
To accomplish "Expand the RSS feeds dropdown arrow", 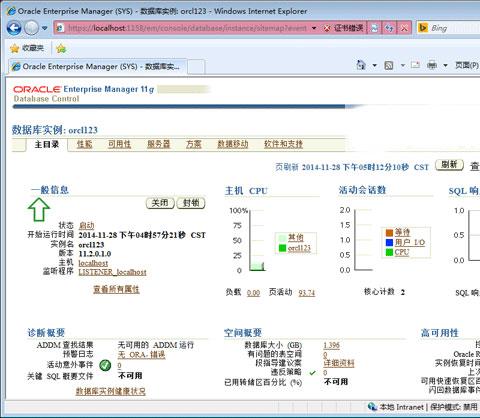I will 403,65.
